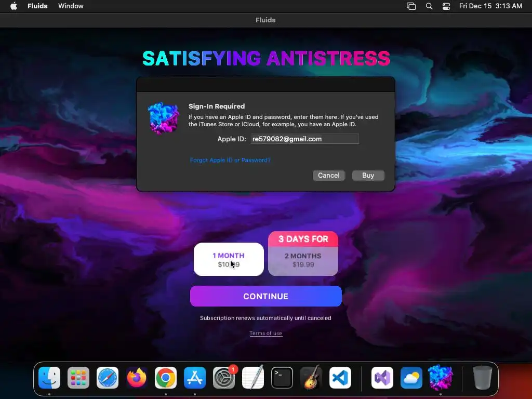The width and height of the screenshot is (532, 399).
Task: Click the Fluids icon in sign-in dialog
Action: tap(164, 118)
